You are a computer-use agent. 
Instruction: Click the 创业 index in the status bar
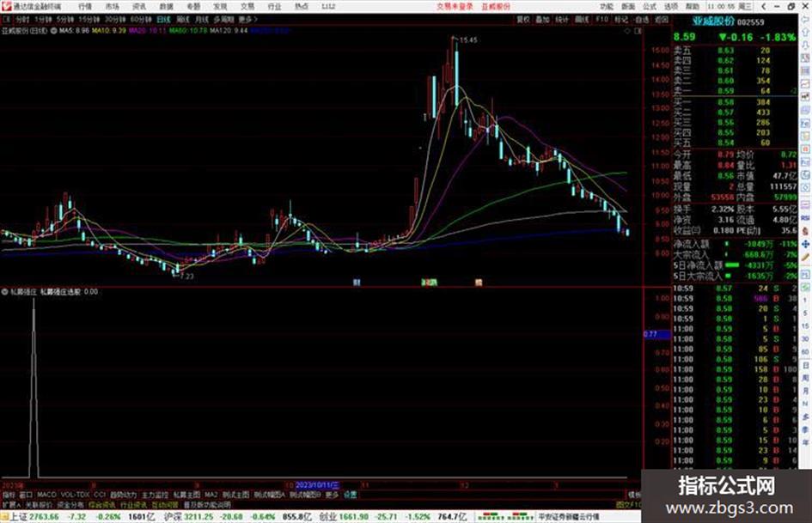tap(327, 517)
